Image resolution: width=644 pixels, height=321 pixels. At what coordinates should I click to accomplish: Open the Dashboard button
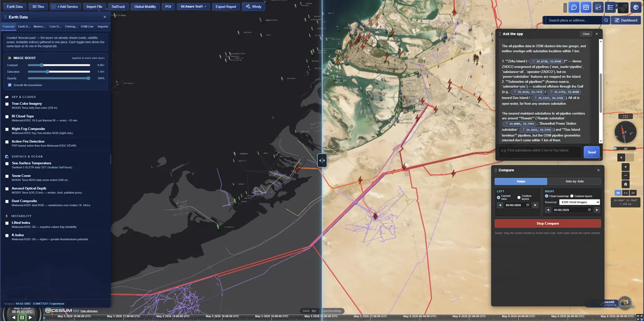pos(626,20)
